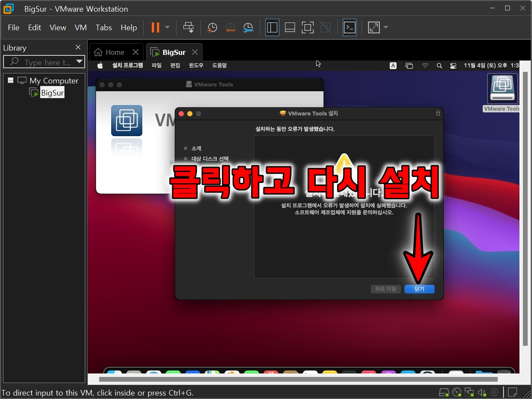Click the Unity mode icon
Screen dimensions: 532x399
point(325,28)
